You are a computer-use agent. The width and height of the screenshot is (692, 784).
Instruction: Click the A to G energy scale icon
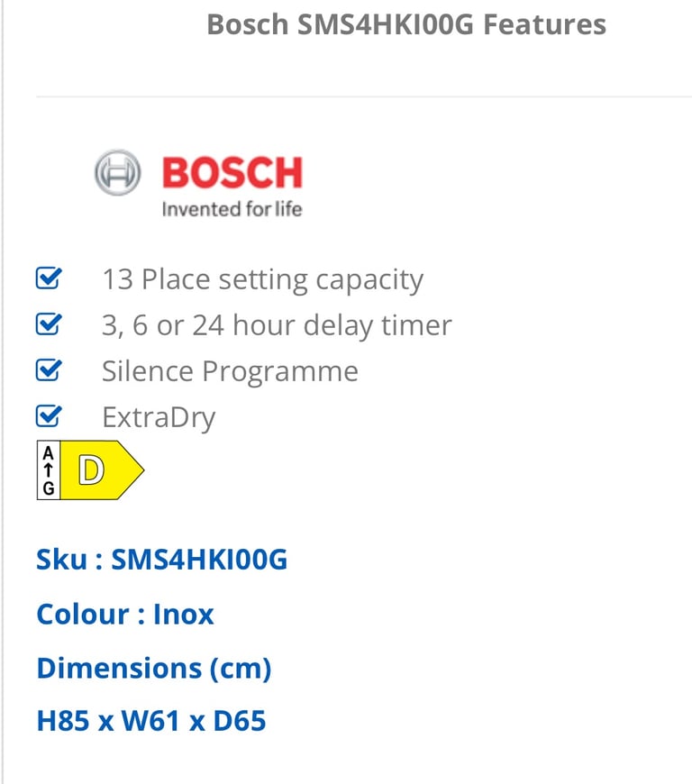[x=48, y=470]
